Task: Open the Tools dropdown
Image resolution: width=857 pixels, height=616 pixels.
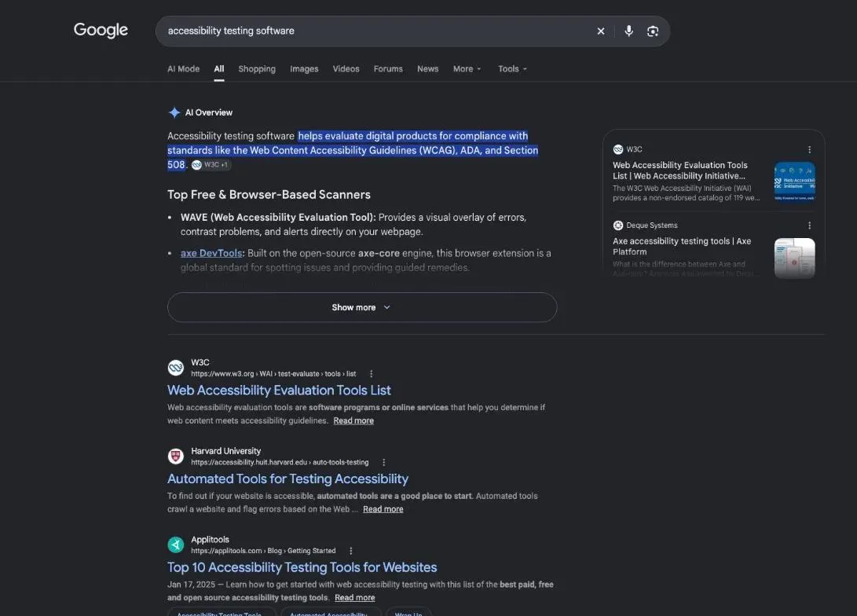Action: click(x=512, y=69)
